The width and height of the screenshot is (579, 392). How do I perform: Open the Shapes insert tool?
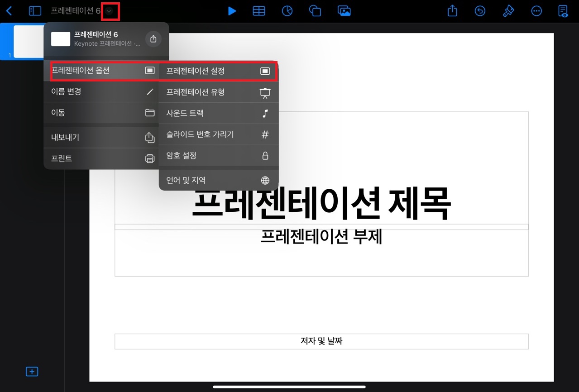(316, 11)
